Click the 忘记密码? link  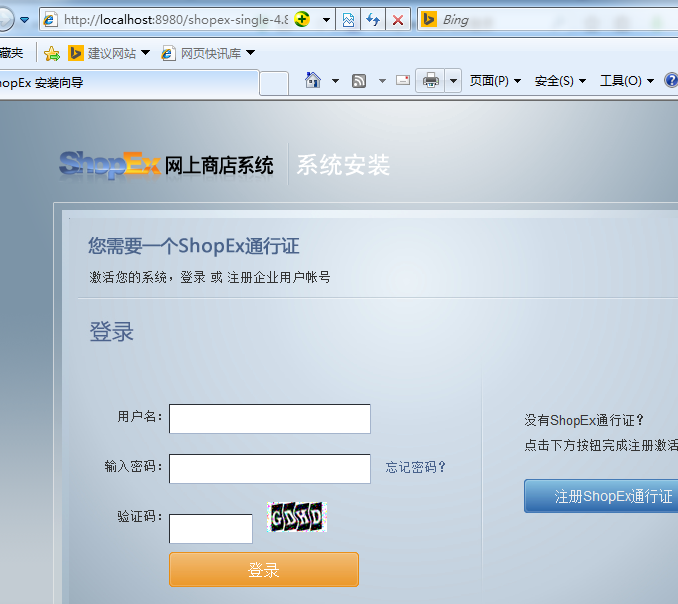click(x=416, y=467)
